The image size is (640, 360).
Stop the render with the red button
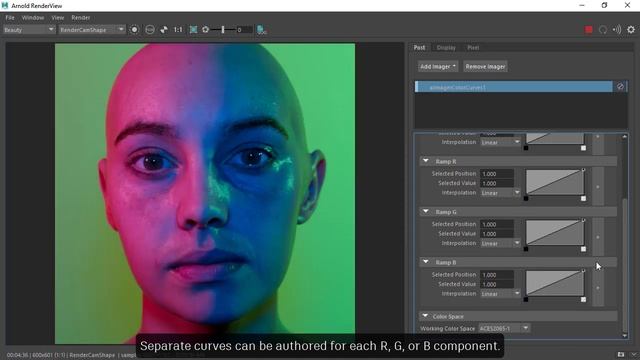(589, 30)
